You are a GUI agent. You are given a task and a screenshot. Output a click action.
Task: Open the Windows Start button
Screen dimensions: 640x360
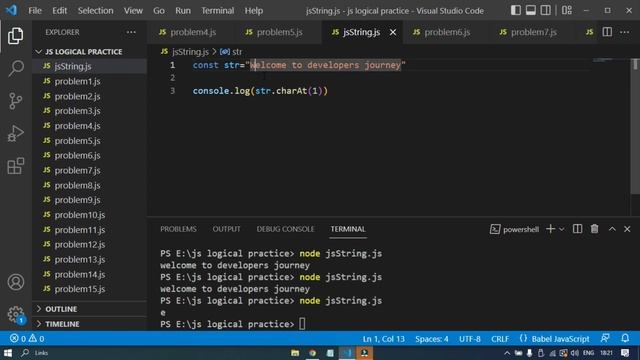click(x=8, y=353)
